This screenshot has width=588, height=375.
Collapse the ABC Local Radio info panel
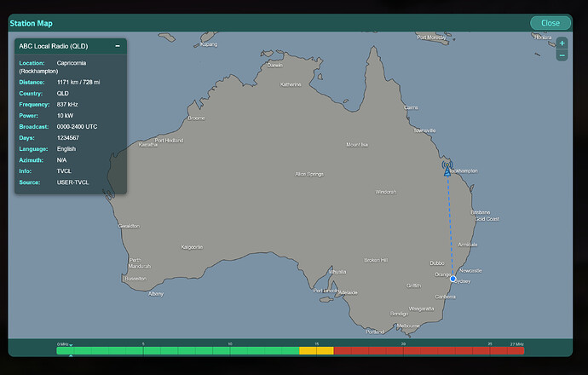[x=118, y=46]
